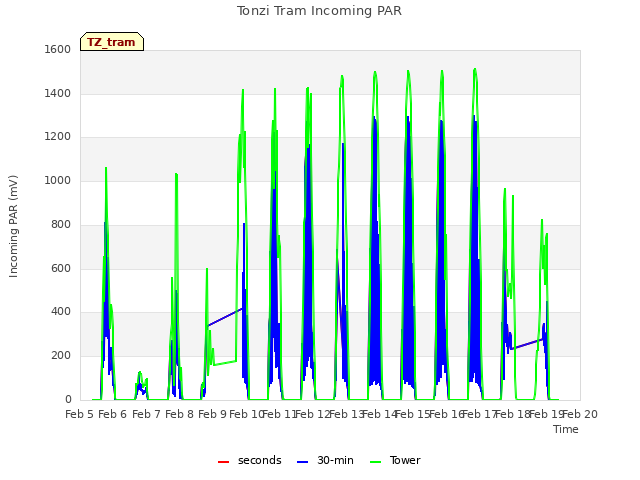This screenshot has height=480, width=640.
Task: Click the 800 y-axis tick label
Action: coord(61,224)
